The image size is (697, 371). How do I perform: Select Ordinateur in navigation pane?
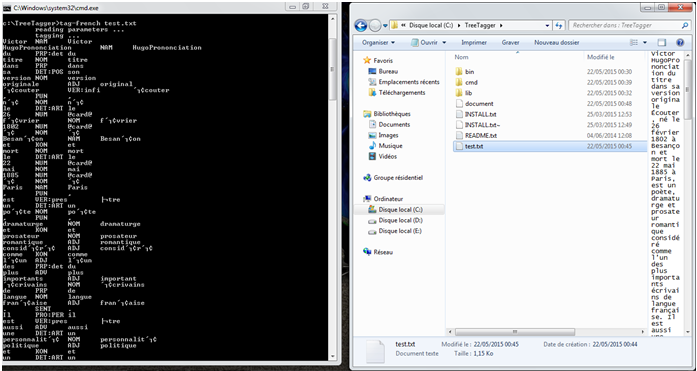[x=383, y=199]
